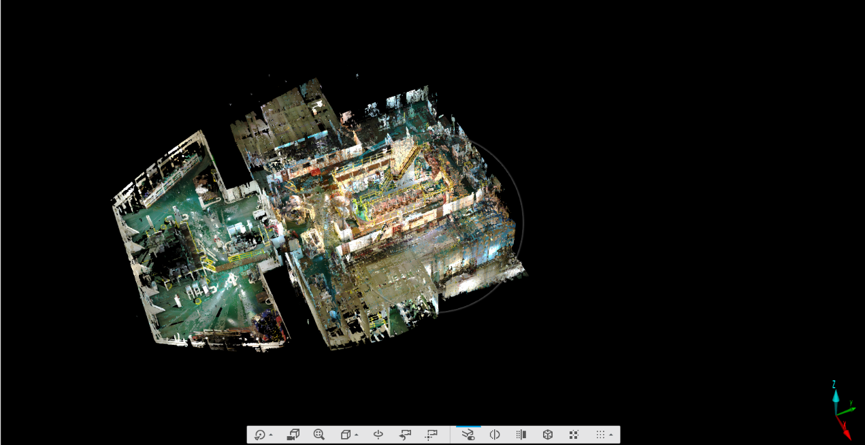Select the orbit rotation tool

(x=260, y=435)
